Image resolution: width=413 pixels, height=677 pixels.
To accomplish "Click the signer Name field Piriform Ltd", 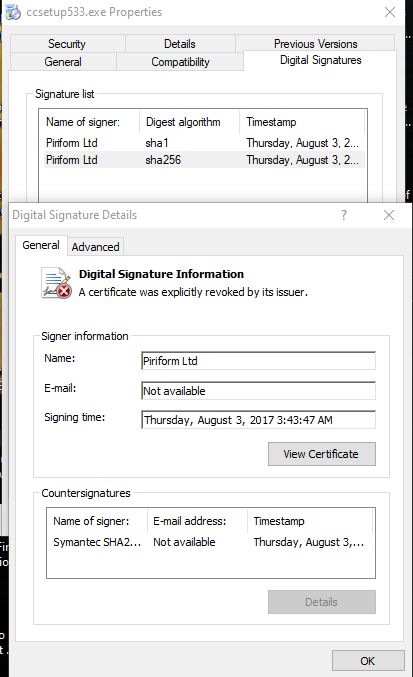I will pos(259,361).
